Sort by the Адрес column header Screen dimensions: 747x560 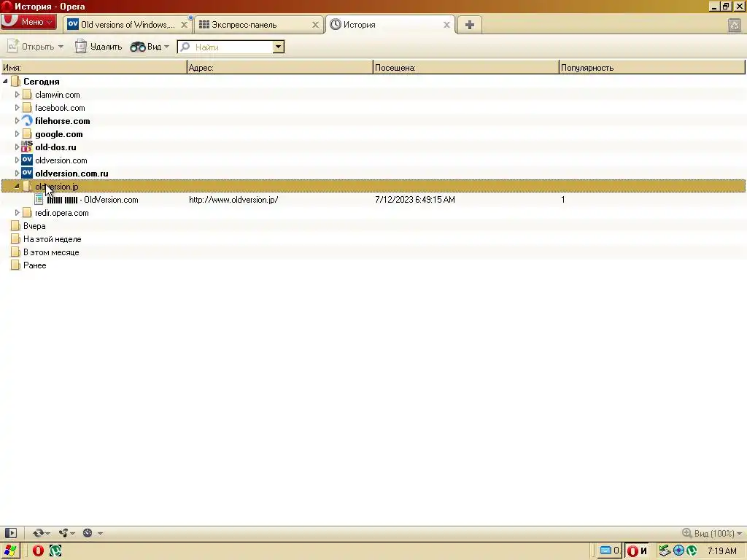click(x=279, y=68)
